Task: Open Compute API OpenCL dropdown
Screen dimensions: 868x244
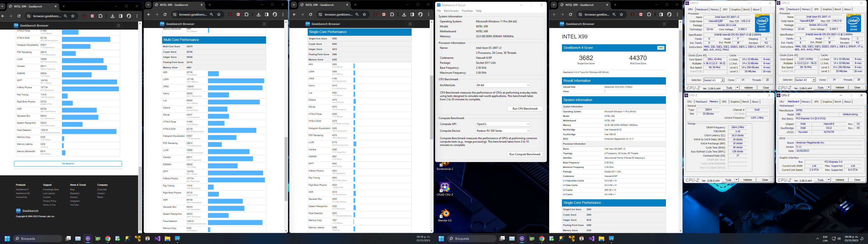Action: [x=503, y=124]
